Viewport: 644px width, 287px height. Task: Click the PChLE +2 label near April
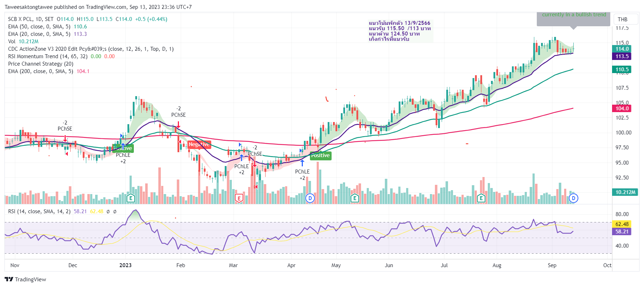pyautogui.click(x=302, y=175)
